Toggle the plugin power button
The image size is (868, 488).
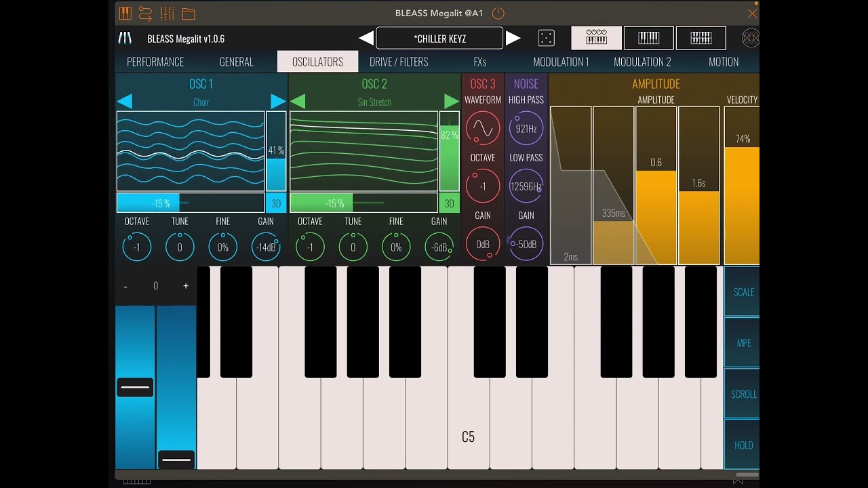tap(498, 13)
